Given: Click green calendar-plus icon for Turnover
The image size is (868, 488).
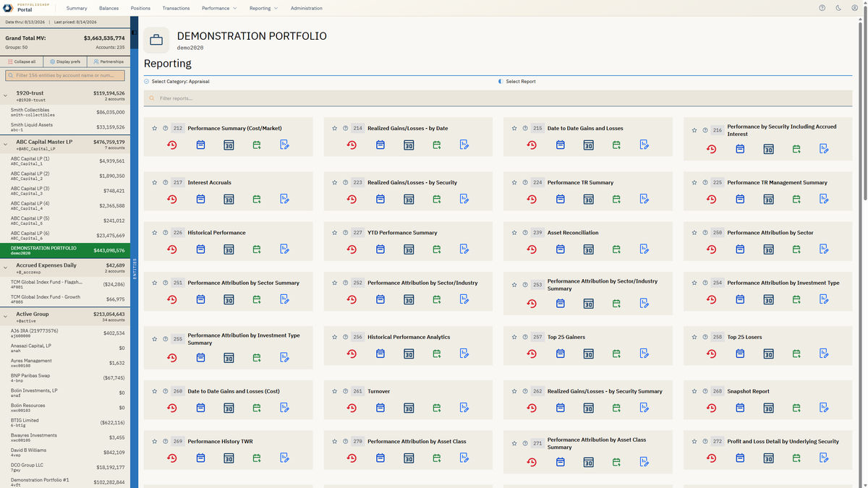Looking at the screenshot, I should click(x=437, y=408).
